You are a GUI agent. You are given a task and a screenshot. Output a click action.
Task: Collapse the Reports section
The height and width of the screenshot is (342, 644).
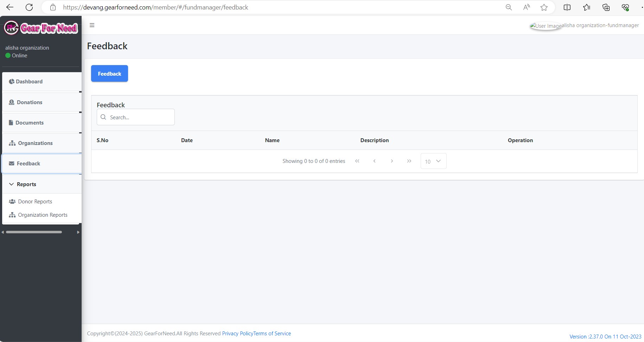[42, 184]
